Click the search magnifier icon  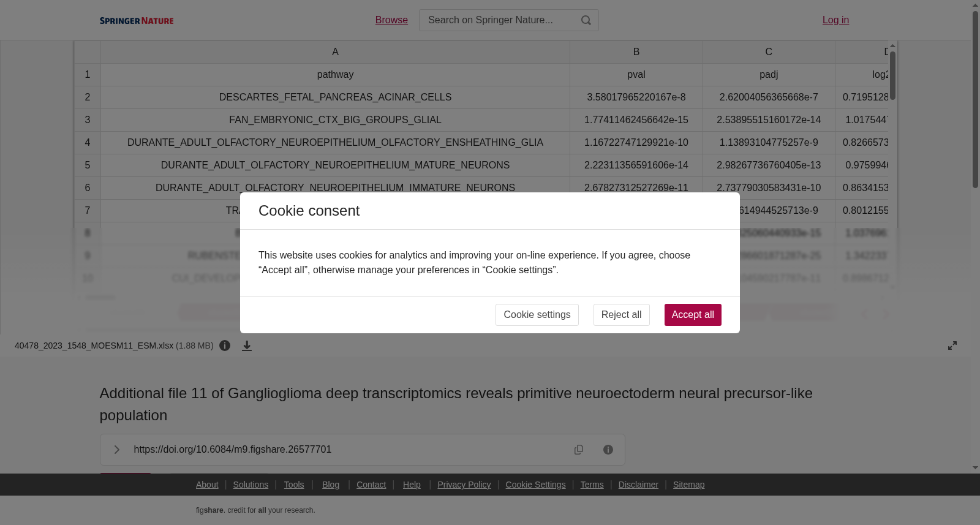[x=586, y=20]
